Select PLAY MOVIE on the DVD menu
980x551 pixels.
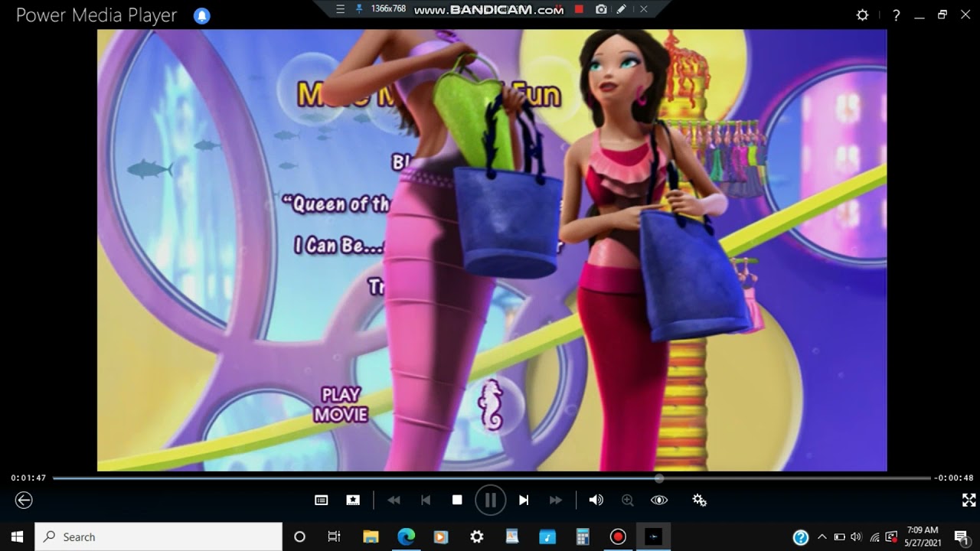pos(341,404)
